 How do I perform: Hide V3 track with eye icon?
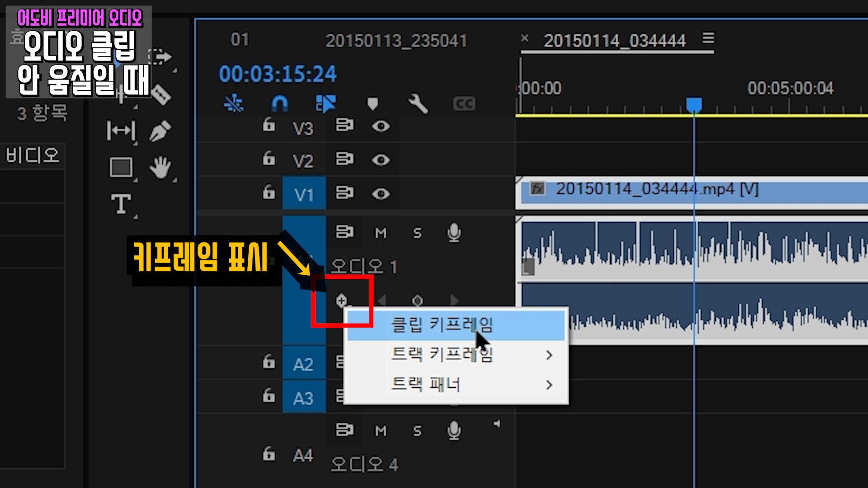point(381,126)
